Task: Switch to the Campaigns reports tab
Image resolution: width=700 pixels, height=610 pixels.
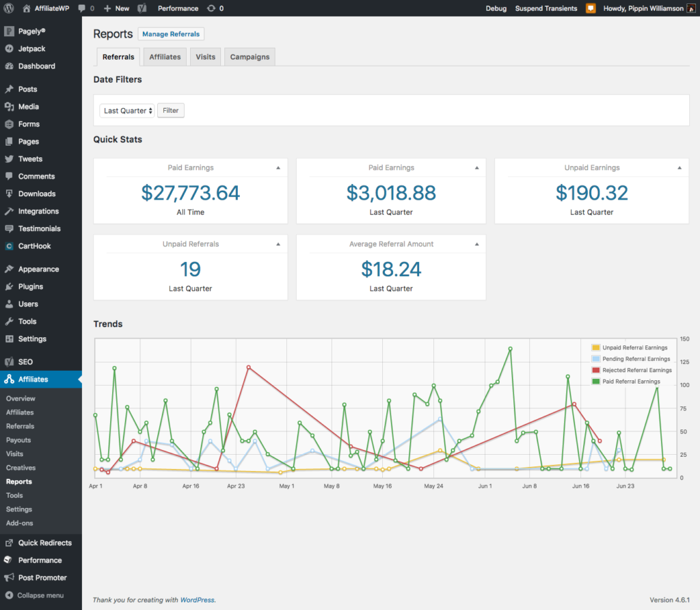Action: click(x=250, y=57)
